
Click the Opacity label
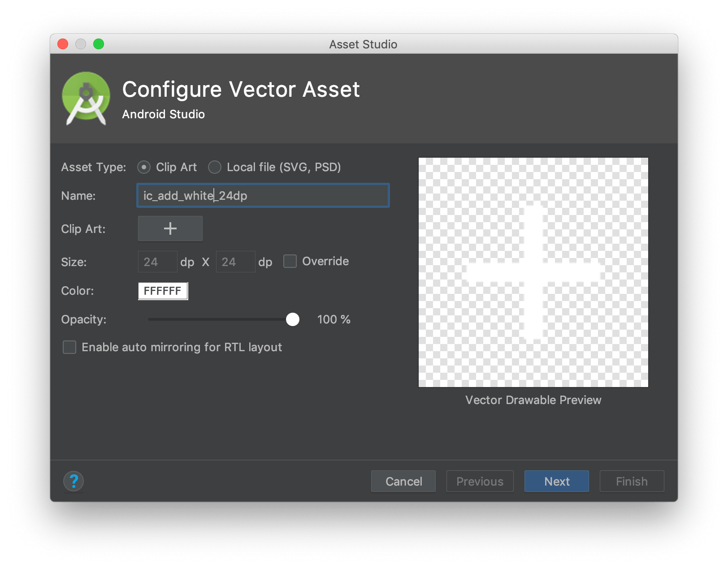point(84,320)
